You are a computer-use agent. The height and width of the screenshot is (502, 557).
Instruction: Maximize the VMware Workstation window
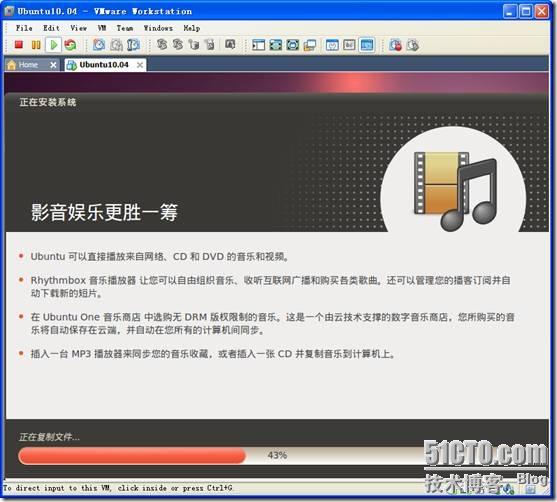pyautogui.click(x=526, y=11)
